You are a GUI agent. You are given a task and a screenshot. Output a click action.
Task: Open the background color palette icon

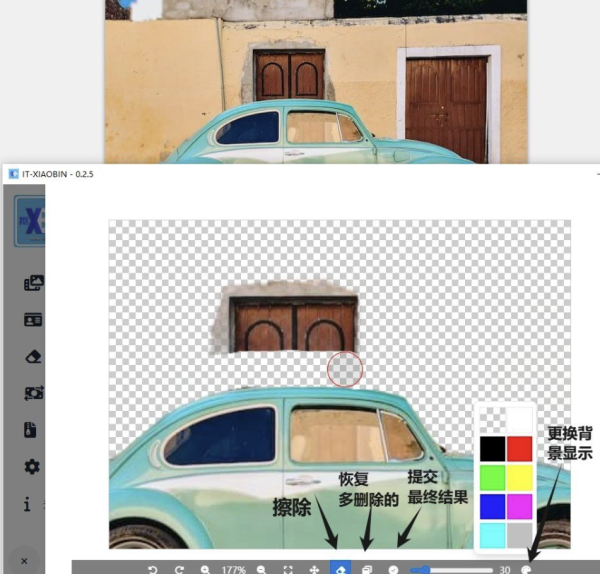point(527,568)
